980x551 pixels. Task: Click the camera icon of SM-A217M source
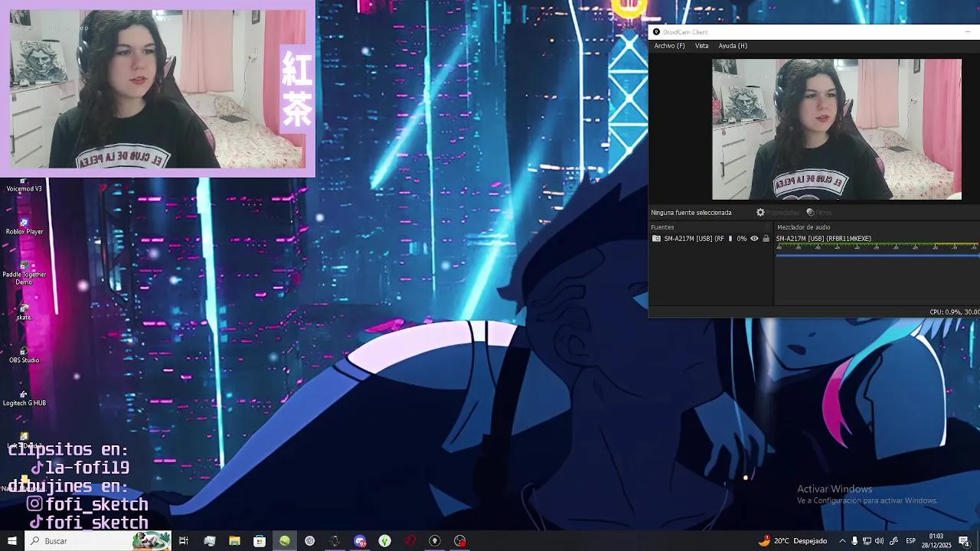pos(656,239)
